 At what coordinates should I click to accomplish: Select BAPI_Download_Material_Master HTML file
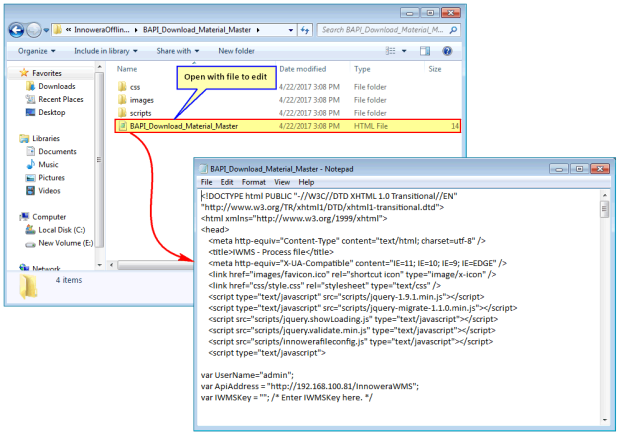tap(288, 126)
